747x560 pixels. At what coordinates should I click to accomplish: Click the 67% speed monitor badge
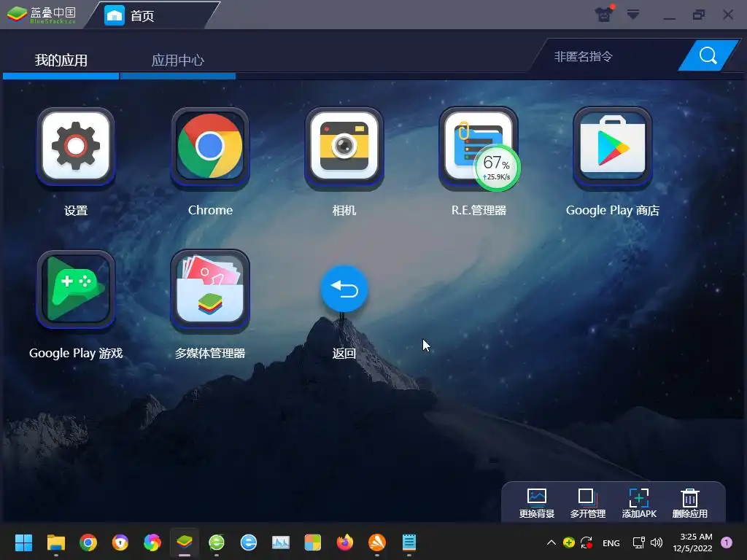tap(497, 168)
